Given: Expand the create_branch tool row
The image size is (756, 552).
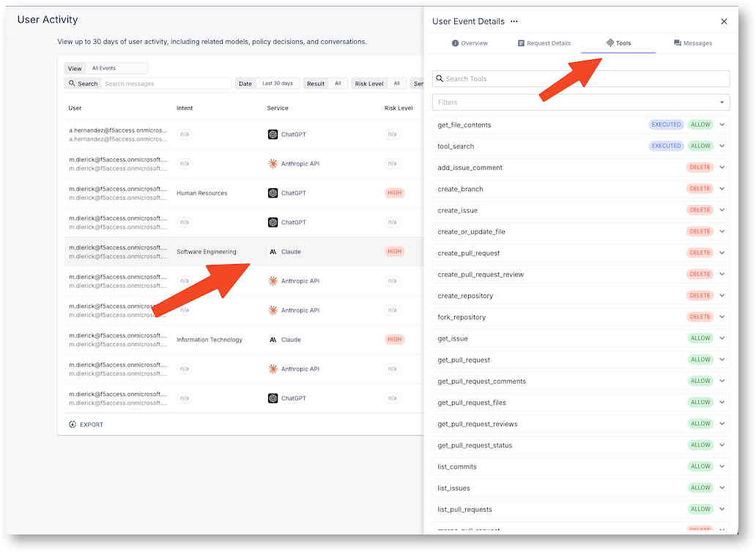Looking at the screenshot, I should (722, 189).
